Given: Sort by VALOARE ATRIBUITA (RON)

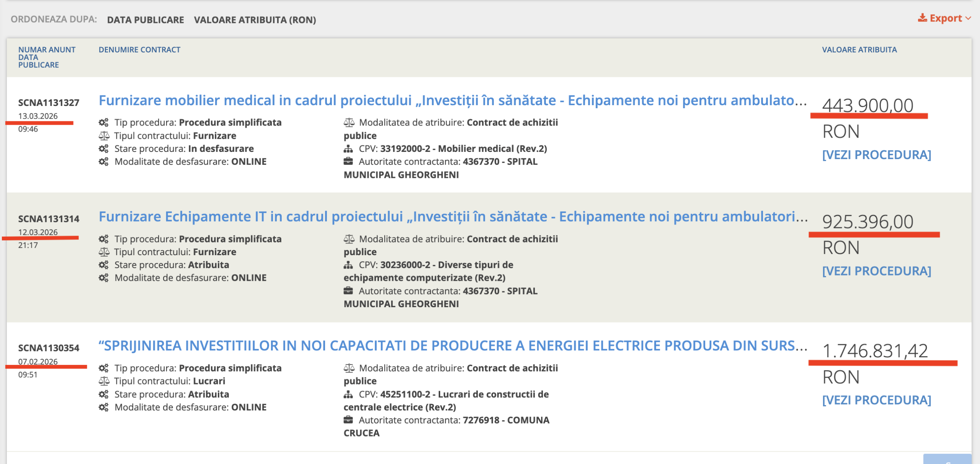Looking at the screenshot, I should (x=255, y=20).
